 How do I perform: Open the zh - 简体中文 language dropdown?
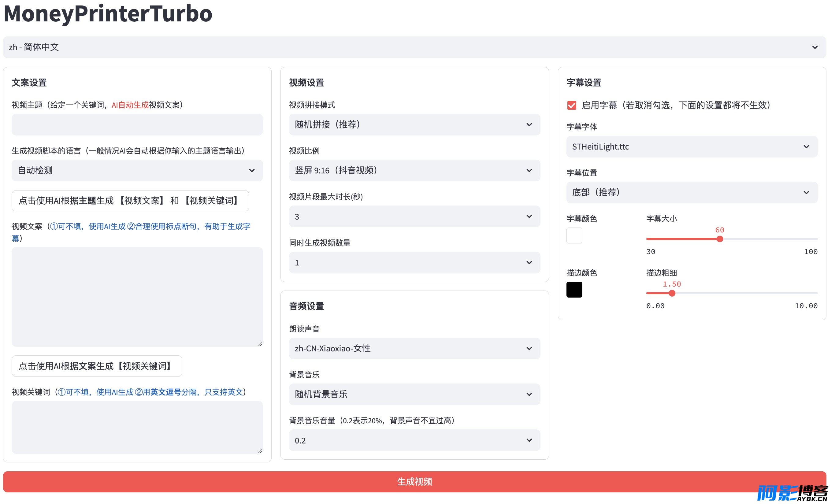(x=414, y=47)
